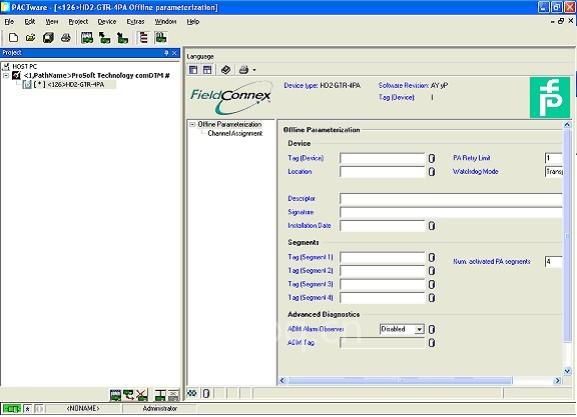Click status icon beside Installation Date field

pos(432,226)
